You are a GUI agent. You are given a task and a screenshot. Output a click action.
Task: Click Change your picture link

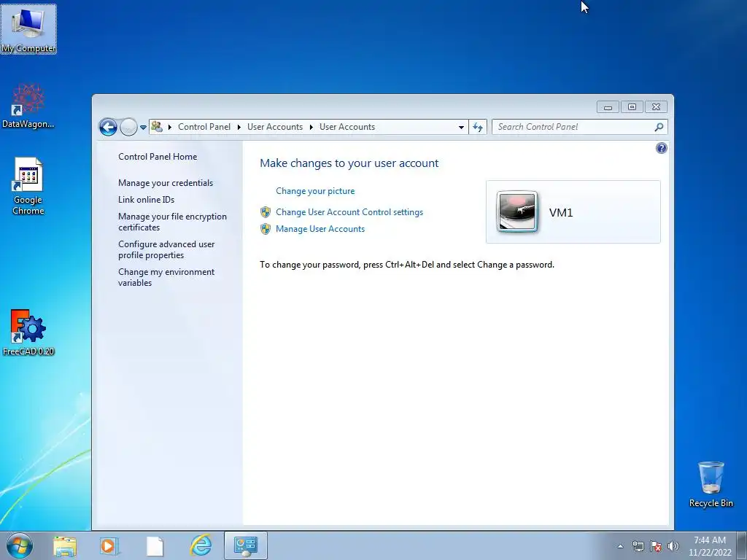click(315, 191)
